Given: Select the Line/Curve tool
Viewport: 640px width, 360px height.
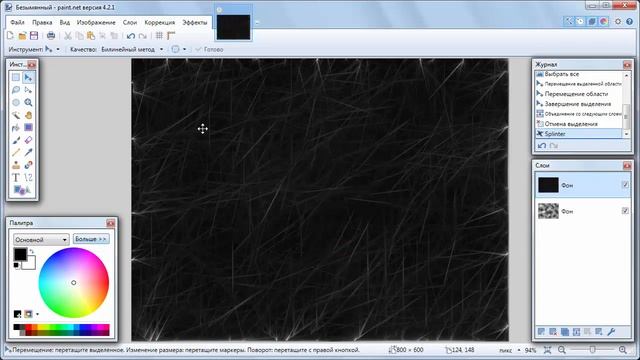Looking at the screenshot, I should (28, 178).
